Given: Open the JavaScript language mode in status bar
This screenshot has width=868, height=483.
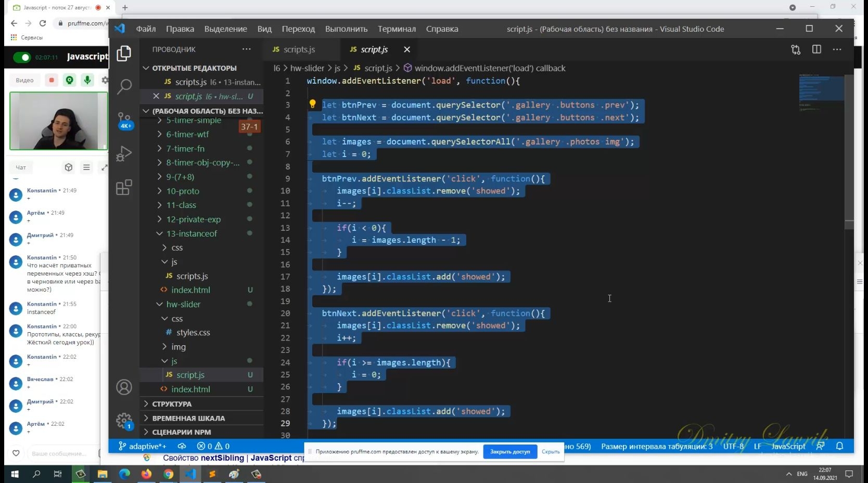Looking at the screenshot, I should pyautogui.click(x=788, y=446).
